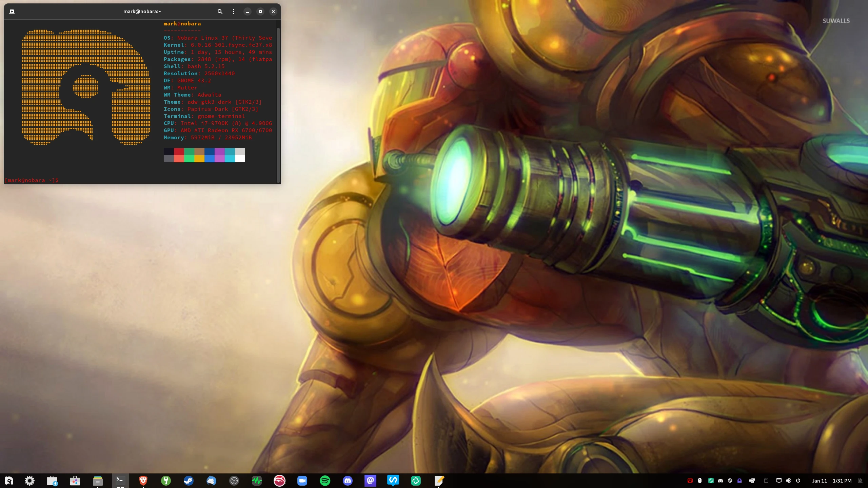868x488 pixels.
Task: Focus the Terminal app in the taskbar
Action: coord(120,481)
